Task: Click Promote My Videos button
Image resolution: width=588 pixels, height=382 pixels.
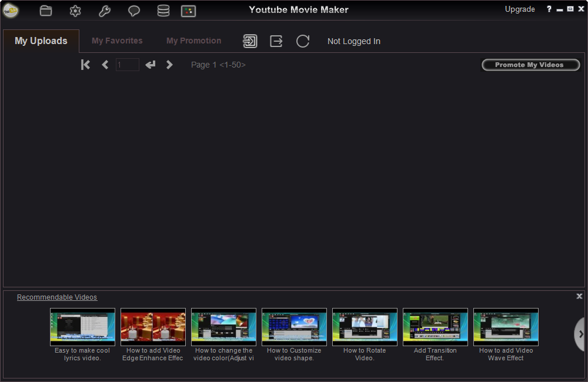Action: coord(530,65)
